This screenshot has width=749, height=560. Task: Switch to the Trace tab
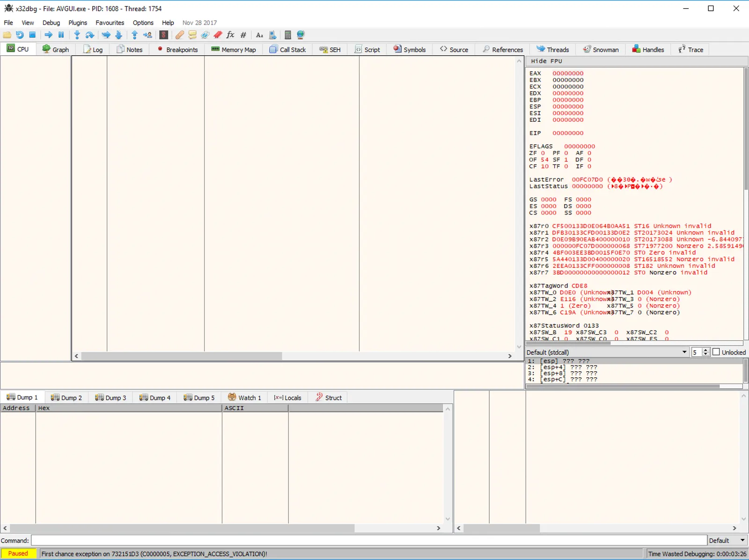tap(691, 49)
